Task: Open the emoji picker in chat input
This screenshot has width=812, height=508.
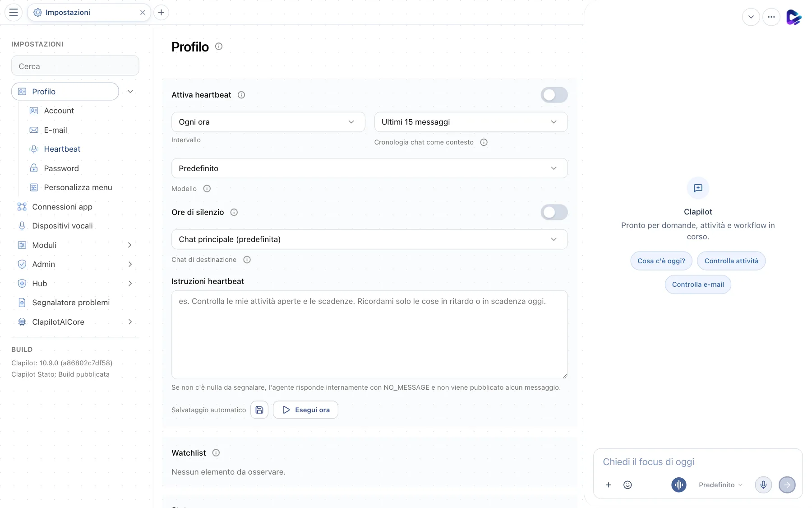Action: pyautogui.click(x=627, y=485)
